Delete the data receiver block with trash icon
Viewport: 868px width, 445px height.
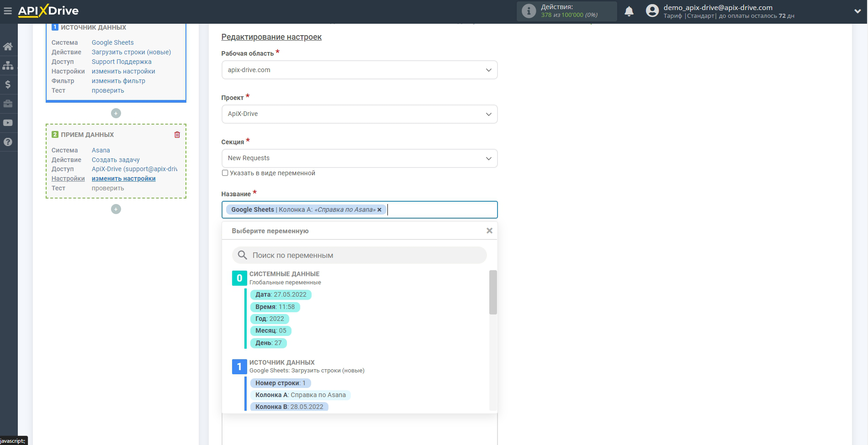[x=177, y=135]
